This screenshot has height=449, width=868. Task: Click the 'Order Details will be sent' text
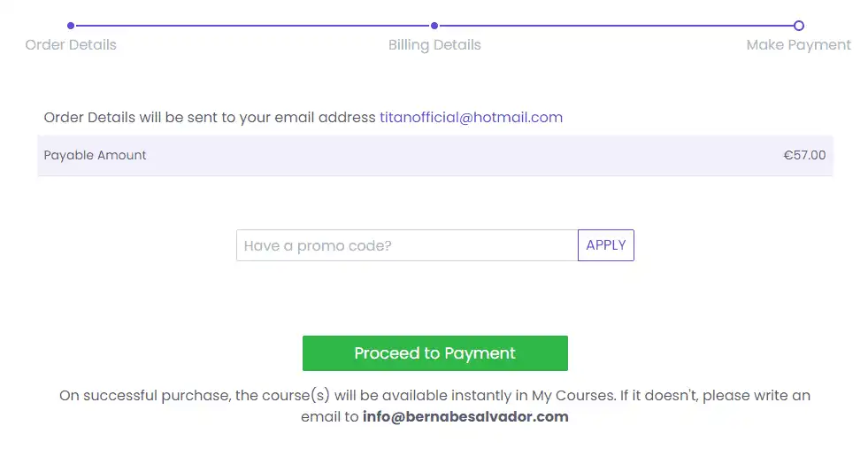(x=210, y=117)
